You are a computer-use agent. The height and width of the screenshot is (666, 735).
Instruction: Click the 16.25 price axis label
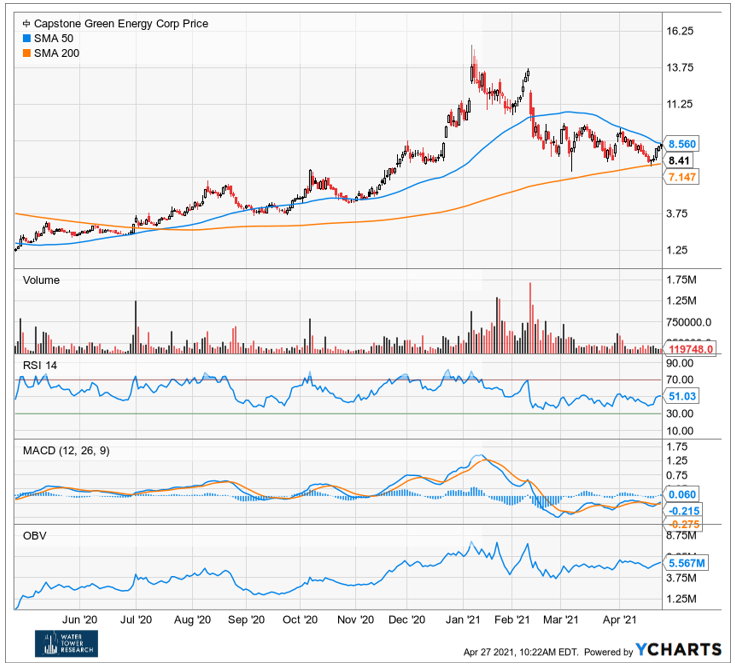pyautogui.click(x=680, y=31)
